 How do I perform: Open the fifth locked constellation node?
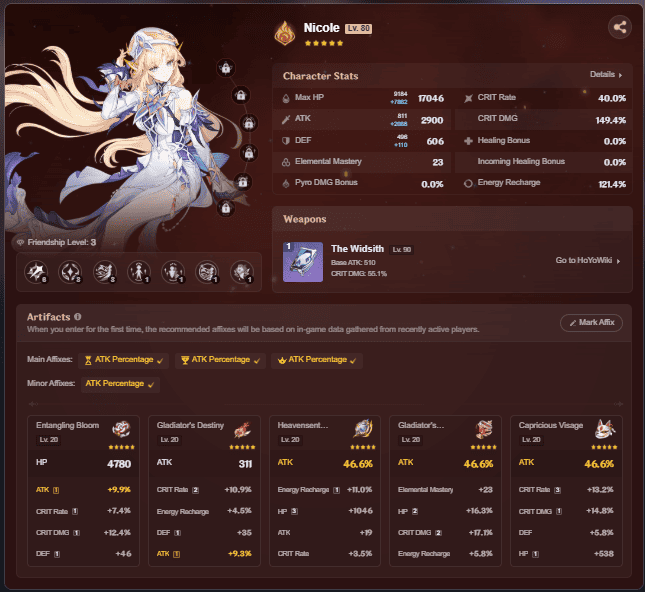(243, 182)
